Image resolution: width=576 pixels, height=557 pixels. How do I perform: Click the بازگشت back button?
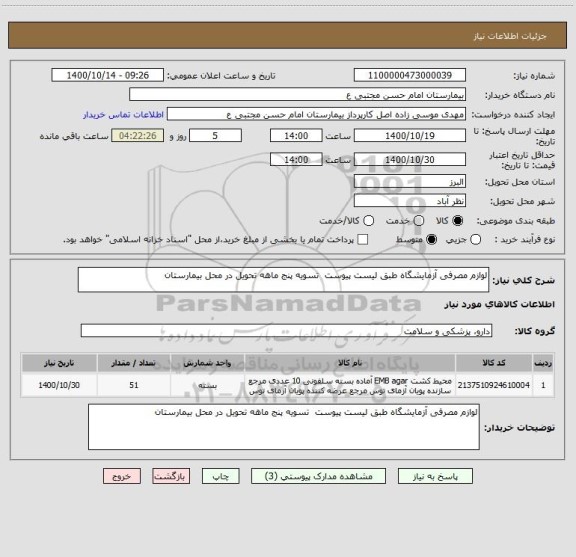pos(171,477)
